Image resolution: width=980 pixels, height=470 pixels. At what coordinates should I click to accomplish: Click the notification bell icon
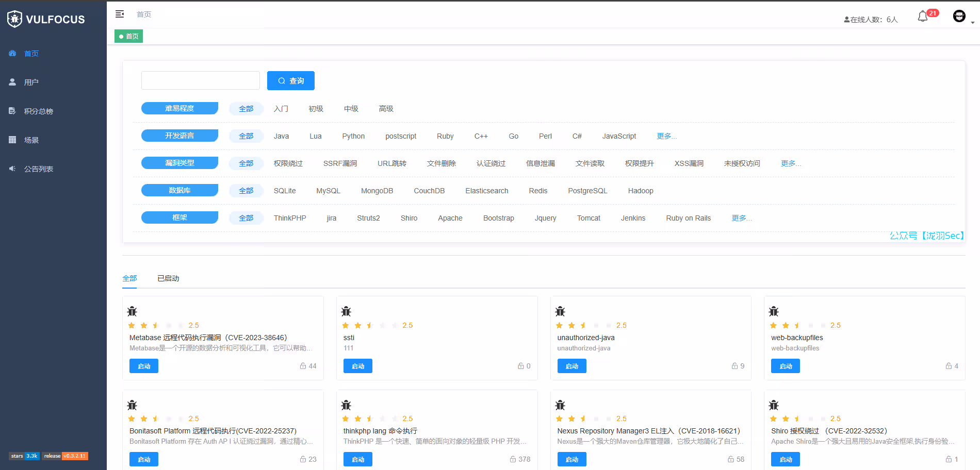pyautogui.click(x=923, y=17)
